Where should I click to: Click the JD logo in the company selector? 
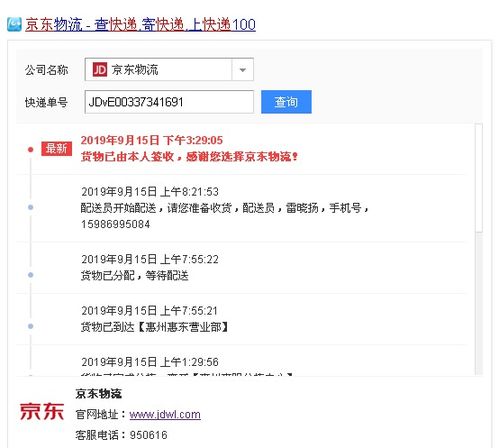coord(100,70)
